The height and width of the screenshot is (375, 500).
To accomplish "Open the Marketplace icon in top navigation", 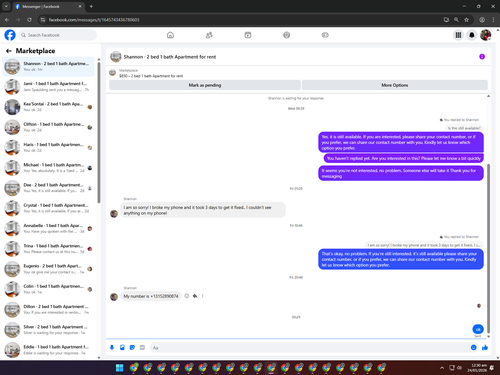I will (286, 35).
